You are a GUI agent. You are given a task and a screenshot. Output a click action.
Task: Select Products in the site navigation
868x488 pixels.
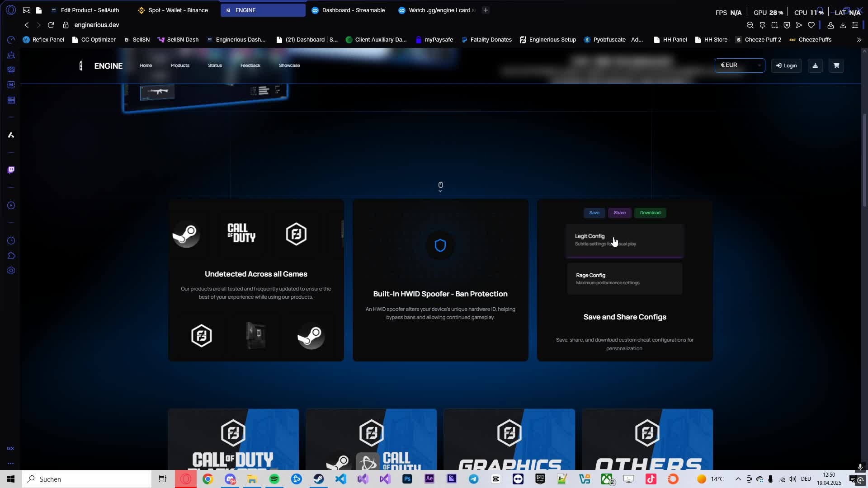click(179, 66)
